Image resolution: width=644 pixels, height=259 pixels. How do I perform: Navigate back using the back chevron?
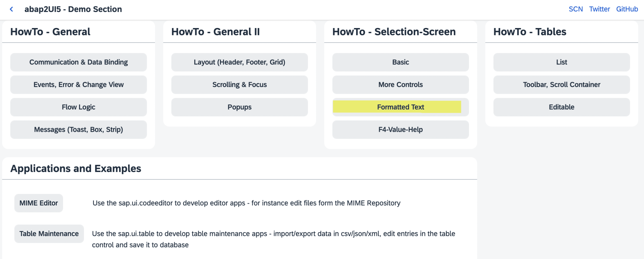tap(11, 9)
